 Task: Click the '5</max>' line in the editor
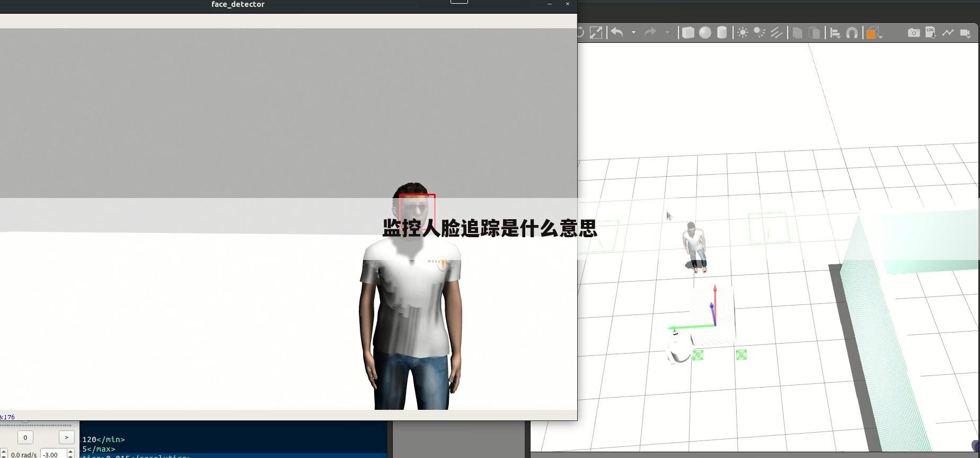(x=99, y=449)
